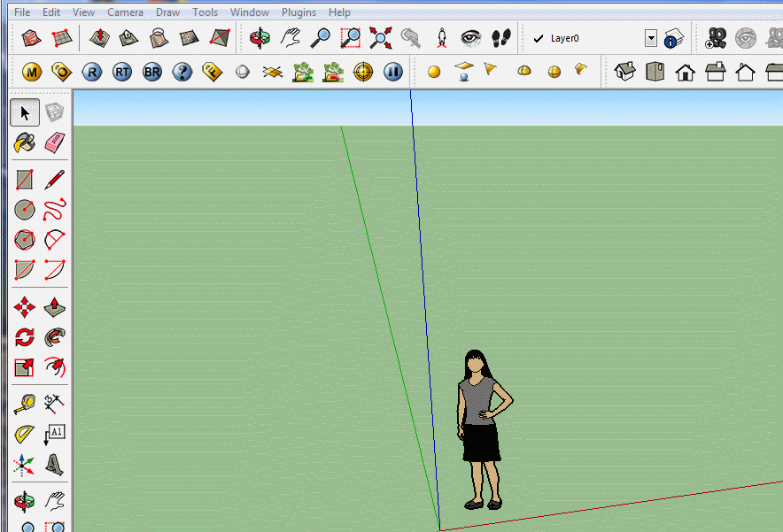The height and width of the screenshot is (532, 783).
Task: Click the blue pause plugin button
Action: tap(393, 73)
